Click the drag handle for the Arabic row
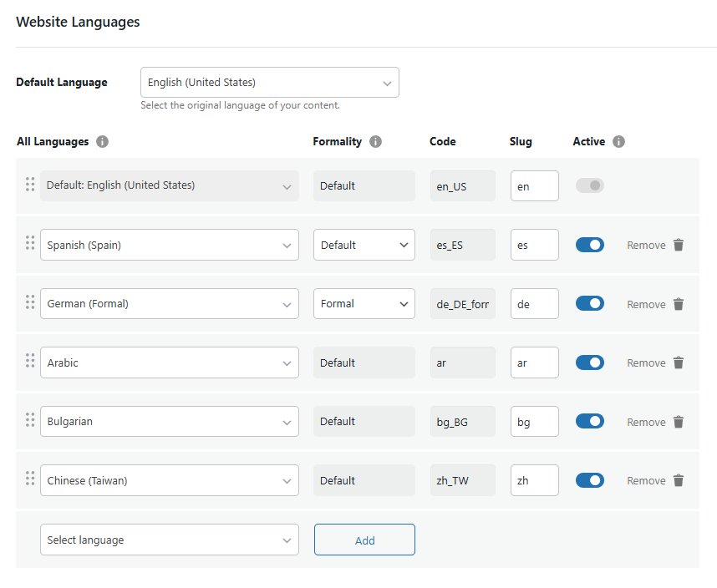The image size is (717, 588). coord(30,361)
